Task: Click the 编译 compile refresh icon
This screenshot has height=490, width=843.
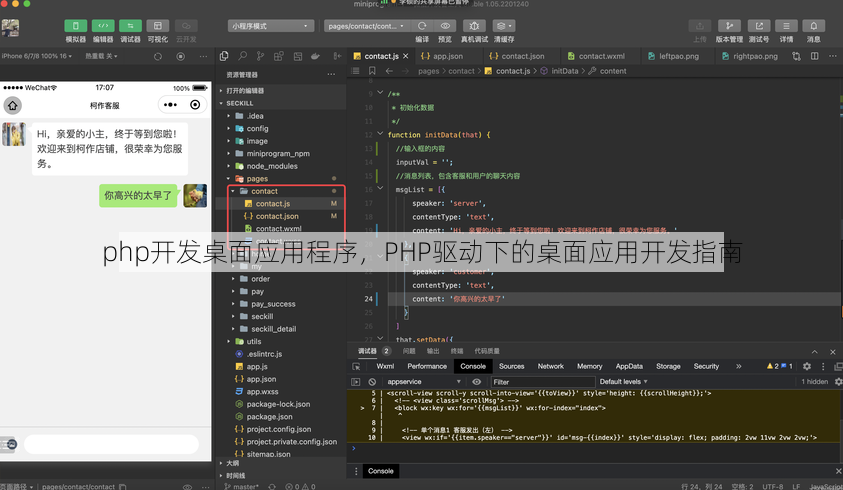Action: 422,26
